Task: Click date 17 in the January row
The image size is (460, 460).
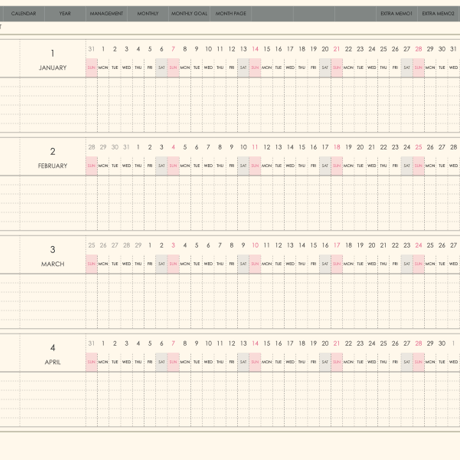Action: coord(290,49)
